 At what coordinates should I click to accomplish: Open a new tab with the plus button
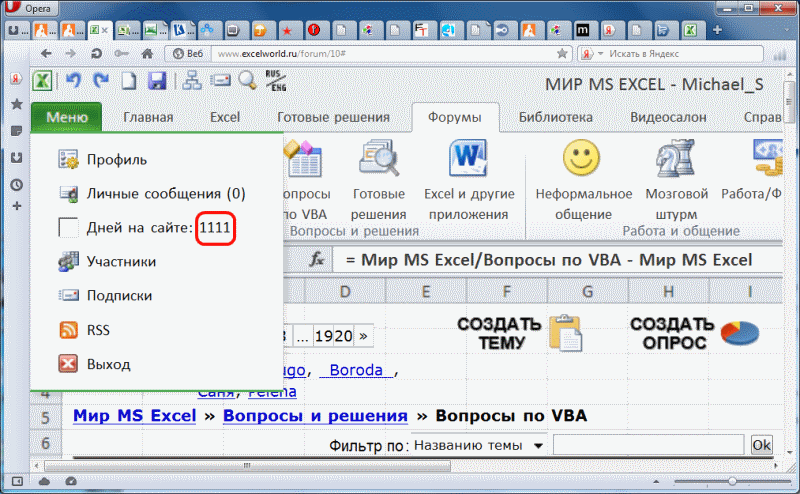tap(717, 30)
